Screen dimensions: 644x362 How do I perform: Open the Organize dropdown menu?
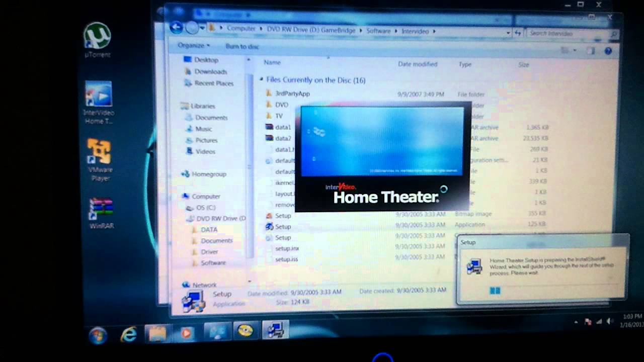click(194, 45)
